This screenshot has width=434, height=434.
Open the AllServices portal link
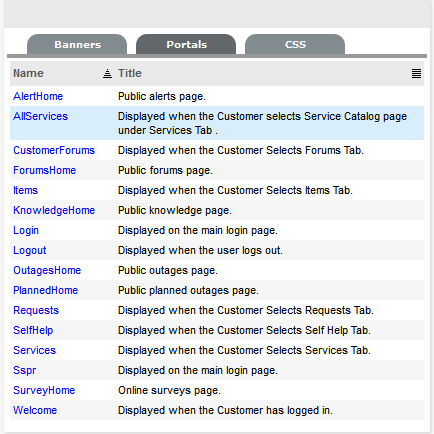point(40,116)
